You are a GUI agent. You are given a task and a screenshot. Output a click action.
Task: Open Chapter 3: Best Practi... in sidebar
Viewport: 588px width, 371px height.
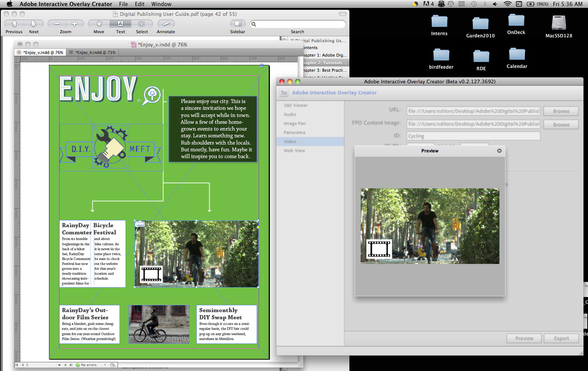tap(325, 70)
